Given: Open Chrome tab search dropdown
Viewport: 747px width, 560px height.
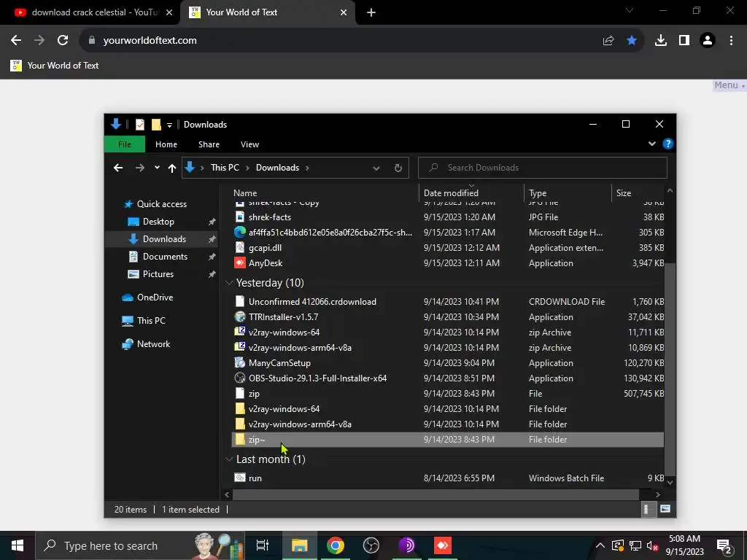Looking at the screenshot, I should 630,10.
